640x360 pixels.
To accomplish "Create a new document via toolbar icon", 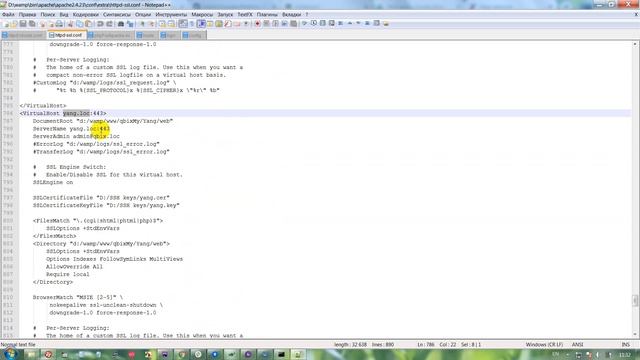I will pyautogui.click(x=6, y=24).
